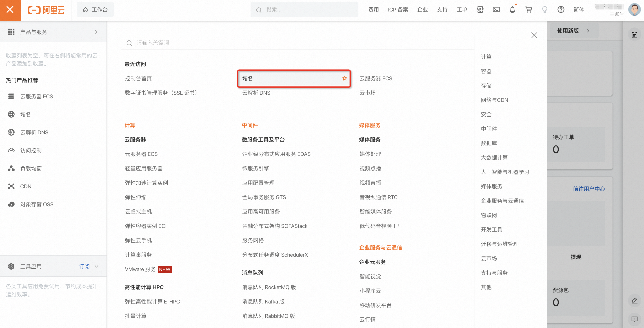Click the DNS icon in sidebar

(11, 133)
